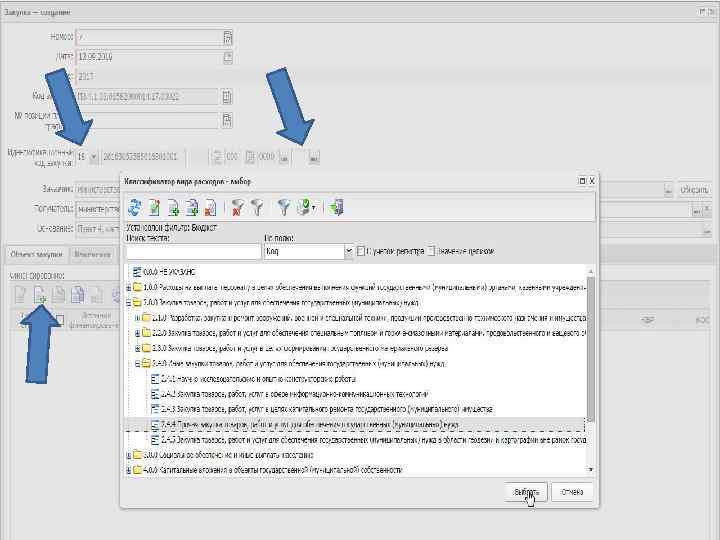This screenshot has width=720, height=540.
Task: Click the gray funnel filter icon
Action: click(257, 208)
